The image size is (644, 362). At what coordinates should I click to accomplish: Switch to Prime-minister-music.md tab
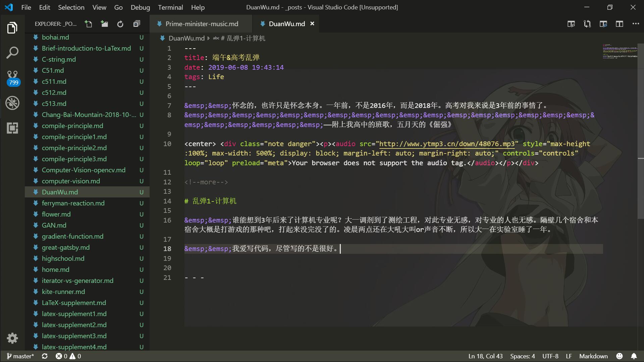pyautogui.click(x=202, y=24)
